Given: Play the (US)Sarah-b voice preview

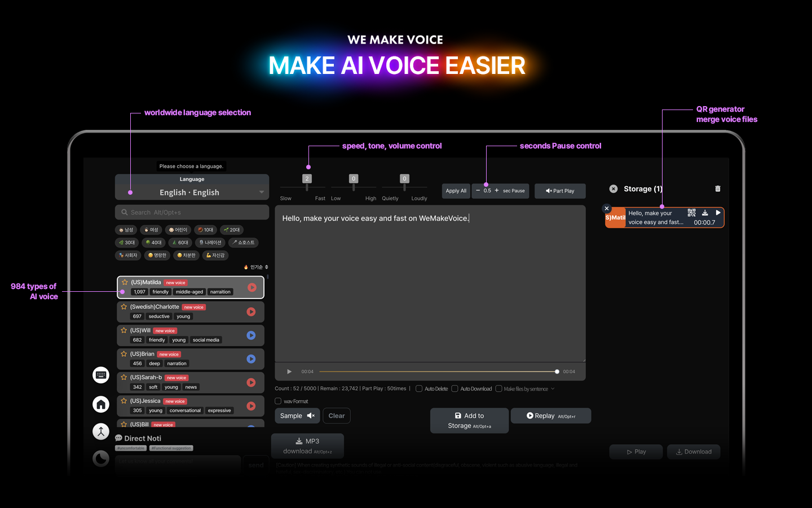Looking at the screenshot, I should coord(251,383).
